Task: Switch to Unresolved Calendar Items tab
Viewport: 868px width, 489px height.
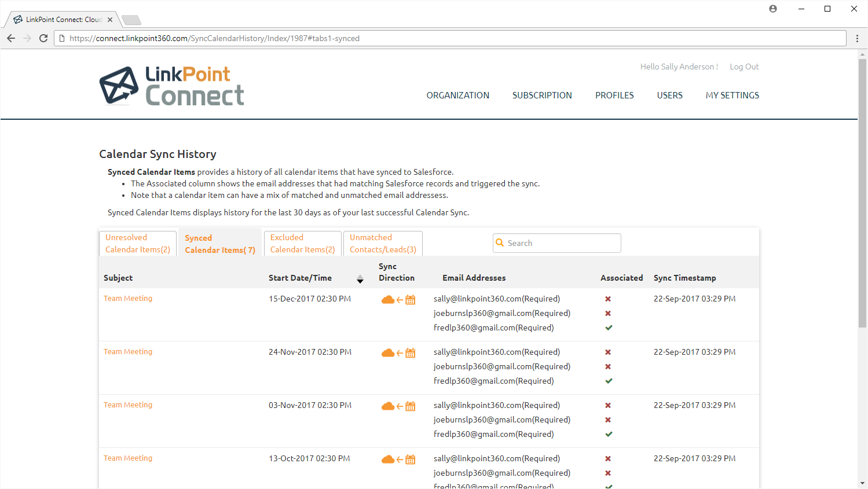Action: [x=138, y=244]
